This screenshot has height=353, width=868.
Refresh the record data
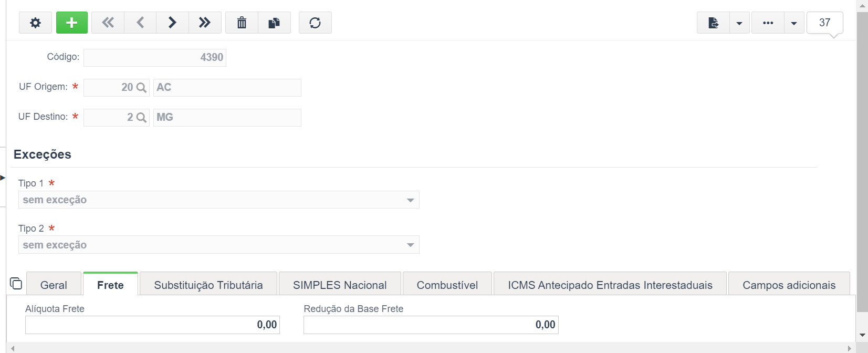tap(315, 23)
